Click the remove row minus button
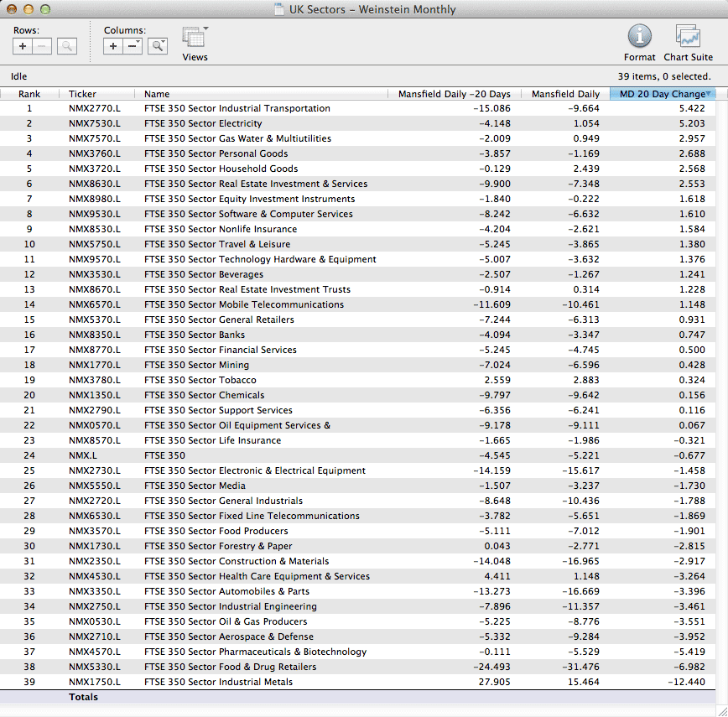The height and width of the screenshot is (717, 728). tap(42, 46)
